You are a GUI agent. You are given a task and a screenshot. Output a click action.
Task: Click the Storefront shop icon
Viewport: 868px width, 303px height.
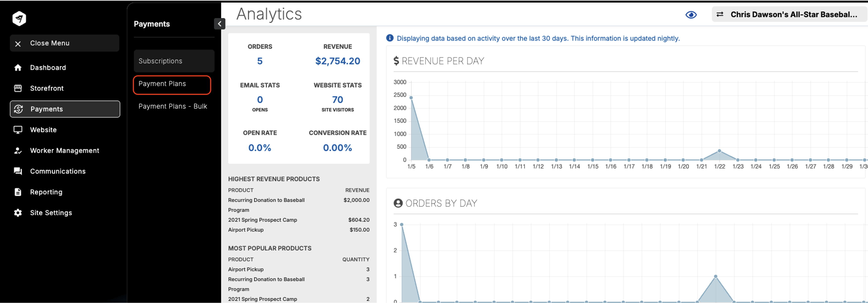18,88
